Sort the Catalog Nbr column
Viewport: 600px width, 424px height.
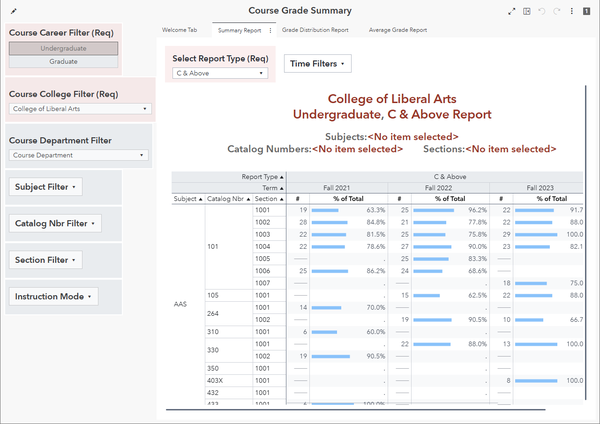click(248, 199)
